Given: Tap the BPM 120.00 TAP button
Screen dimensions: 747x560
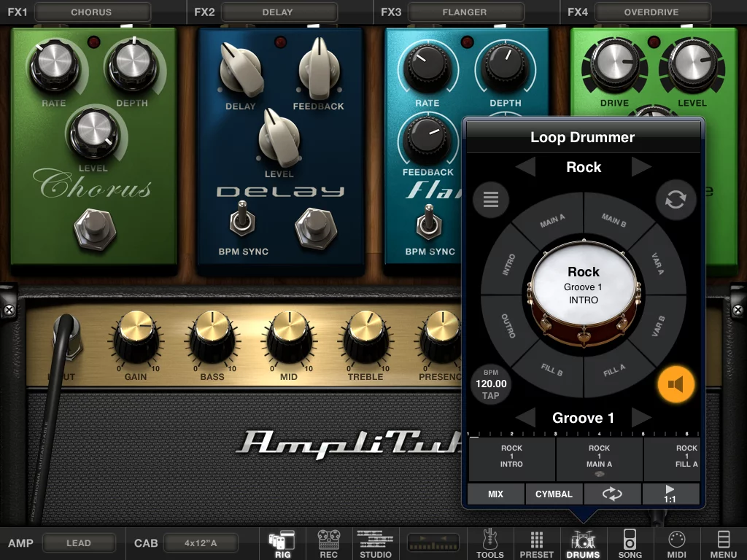Looking at the screenshot, I should [x=491, y=384].
